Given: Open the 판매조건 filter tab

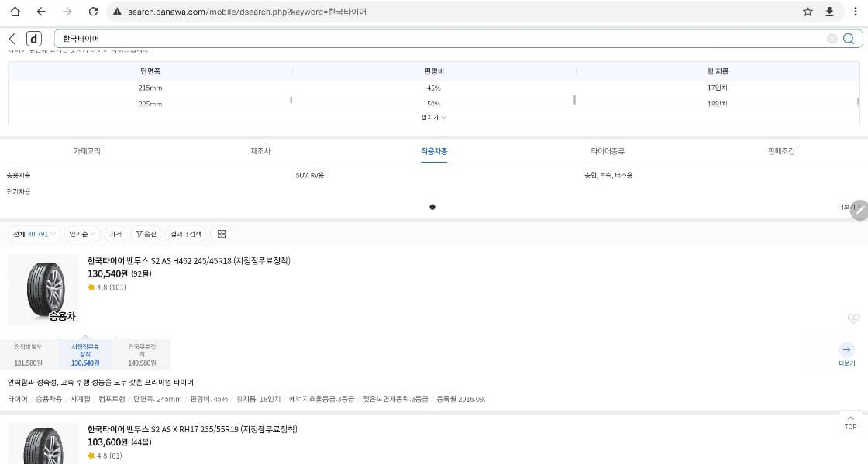Looking at the screenshot, I should click(781, 151).
